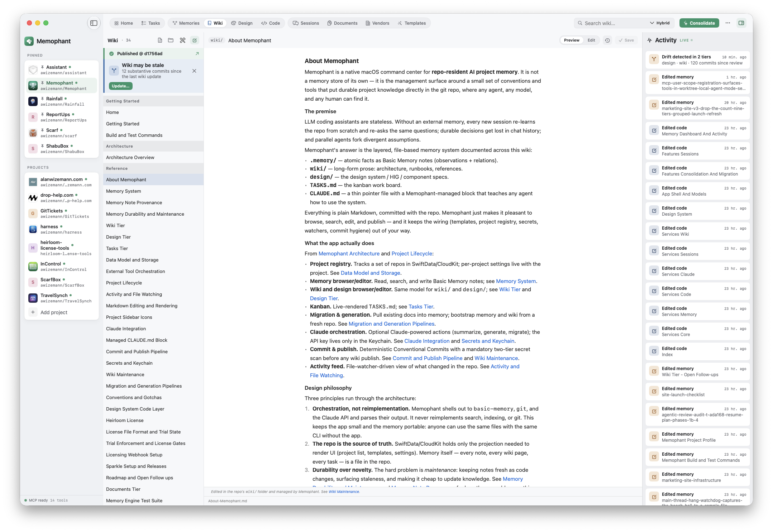This screenshot has width=773, height=532.
Task: Open the Tasks tab
Action: (151, 23)
